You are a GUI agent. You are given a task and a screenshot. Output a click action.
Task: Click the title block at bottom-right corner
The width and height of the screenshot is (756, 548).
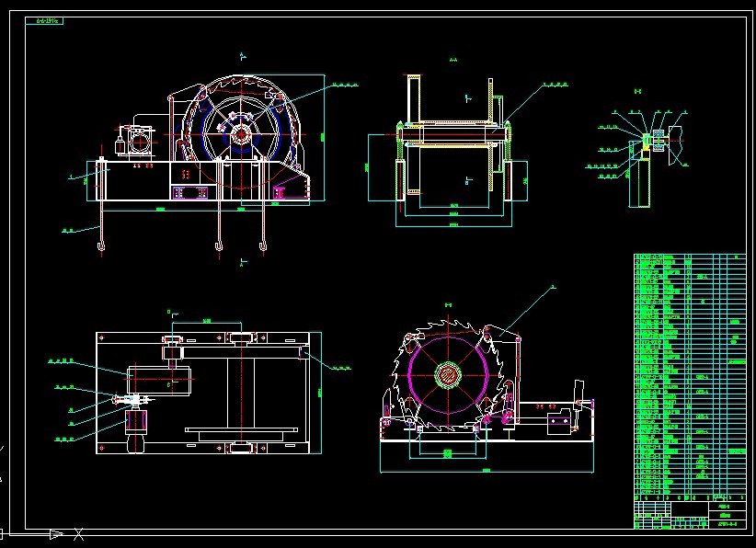(690, 515)
